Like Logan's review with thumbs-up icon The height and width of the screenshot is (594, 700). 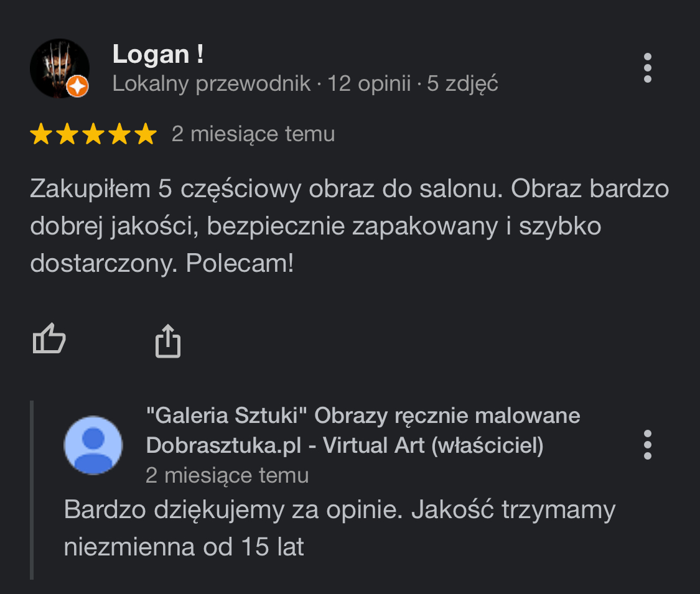coord(49,339)
